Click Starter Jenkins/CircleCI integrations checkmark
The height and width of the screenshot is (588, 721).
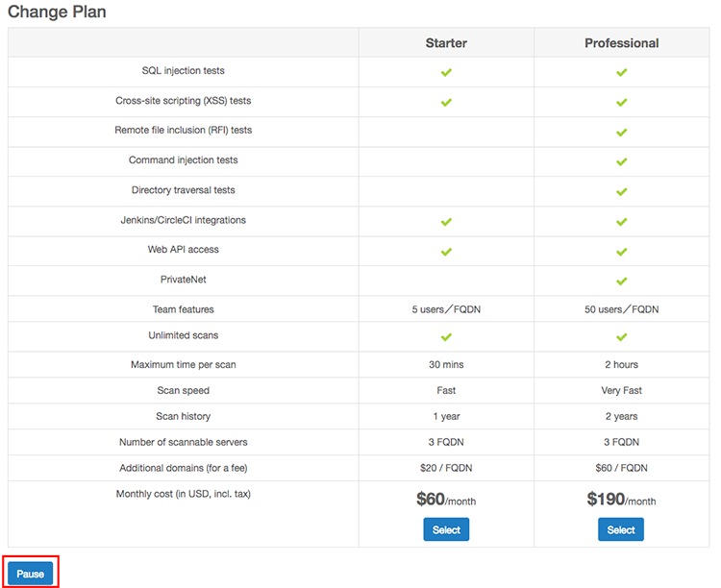coord(446,222)
